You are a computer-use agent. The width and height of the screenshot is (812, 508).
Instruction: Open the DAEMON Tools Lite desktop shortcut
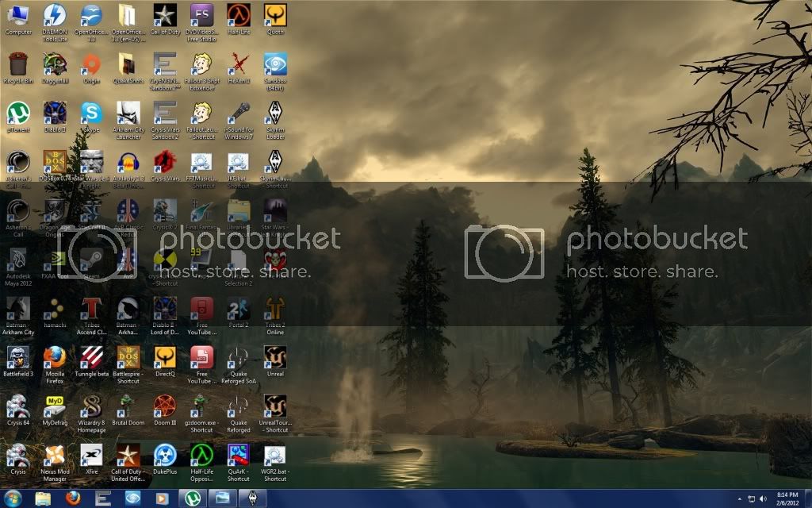pos(55,16)
